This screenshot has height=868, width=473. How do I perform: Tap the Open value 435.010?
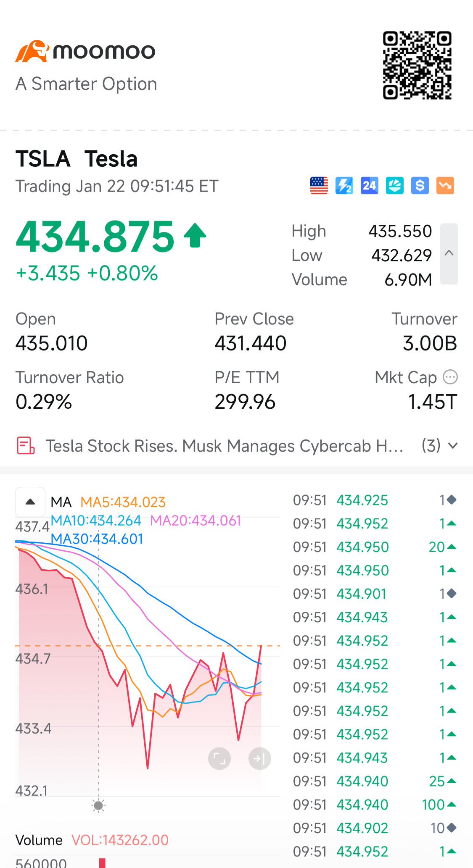pyautogui.click(x=52, y=343)
